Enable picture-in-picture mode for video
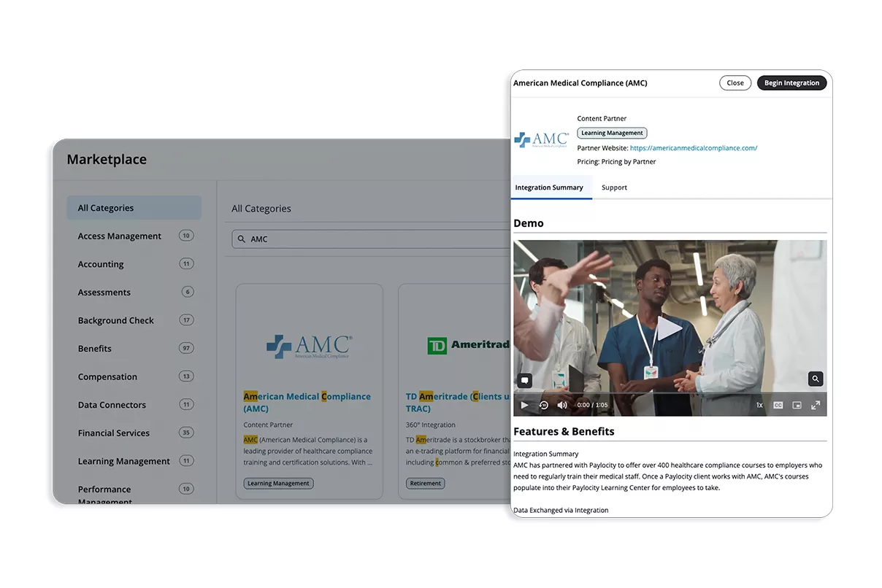Viewport: 882px width, 588px height. (x=797, y=405)
